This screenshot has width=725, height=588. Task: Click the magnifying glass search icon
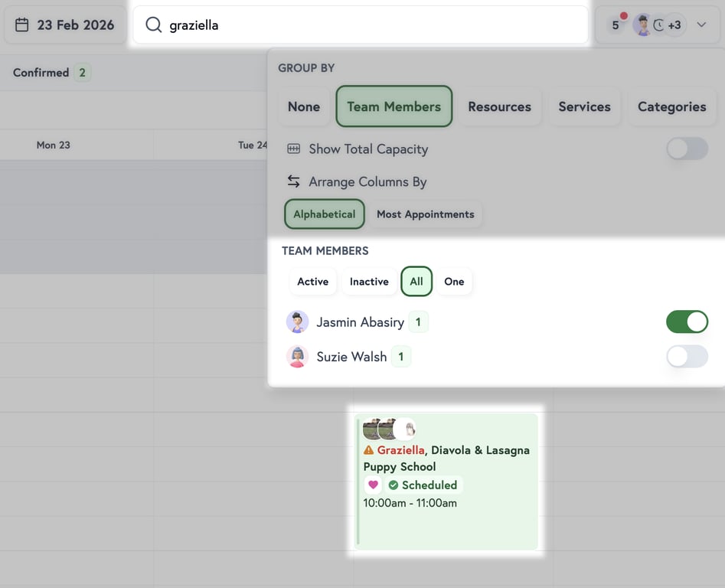click(x=153, y=24)
